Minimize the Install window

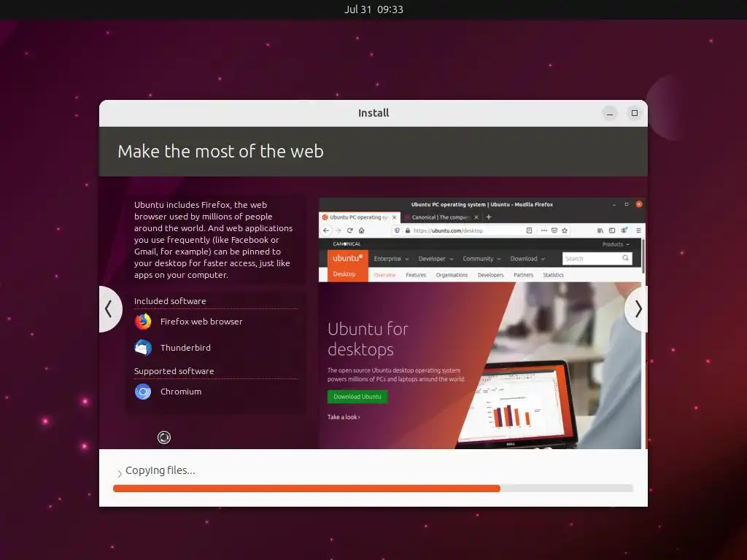[x=609, y=113]
